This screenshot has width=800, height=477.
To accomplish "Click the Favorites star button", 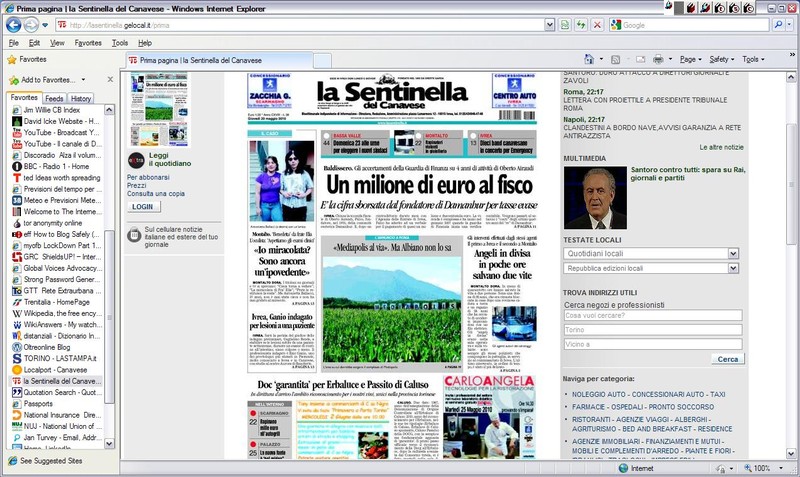I will 27,60.
